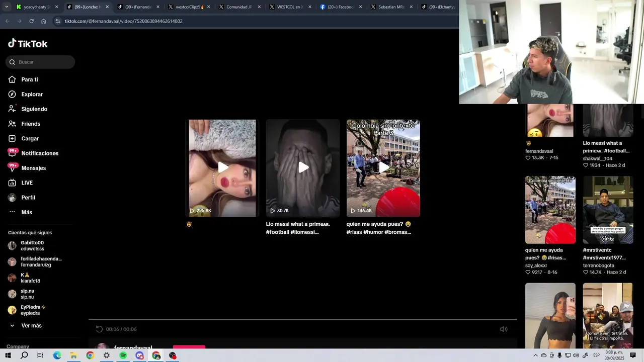Screen dimensions: 644x362
Task: Open the TikTok logo home link
Action: [x=28, y=44]
